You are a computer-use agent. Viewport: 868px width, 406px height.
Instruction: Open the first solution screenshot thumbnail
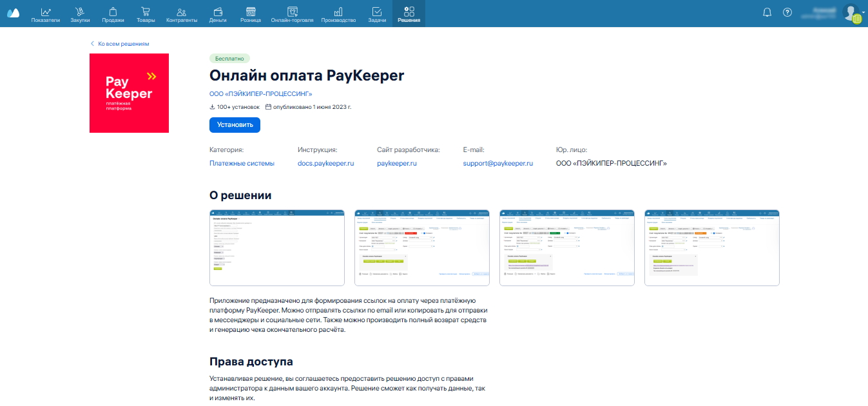277,247
